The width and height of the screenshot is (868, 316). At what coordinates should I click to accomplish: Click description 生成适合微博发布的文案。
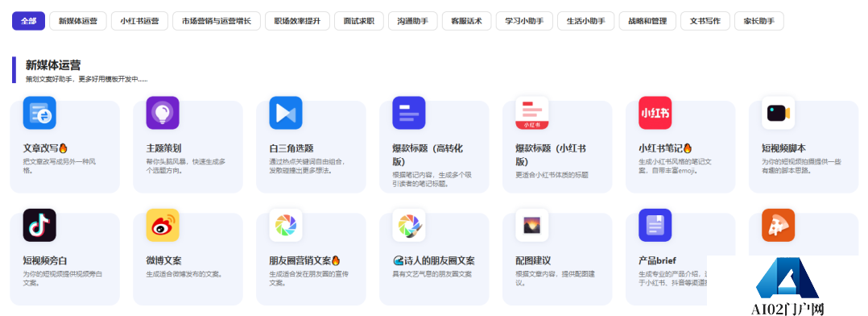pos(184,274)
